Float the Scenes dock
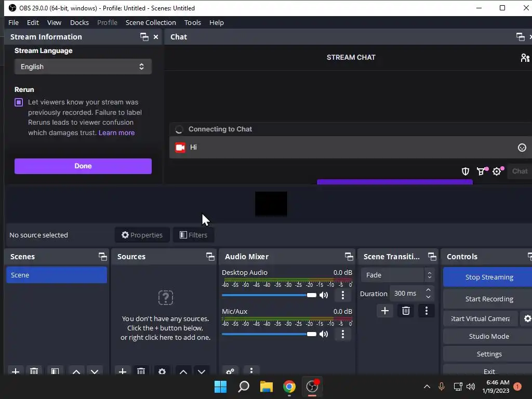Viewport: 532px width, 399px height. (x=102, y=257)
